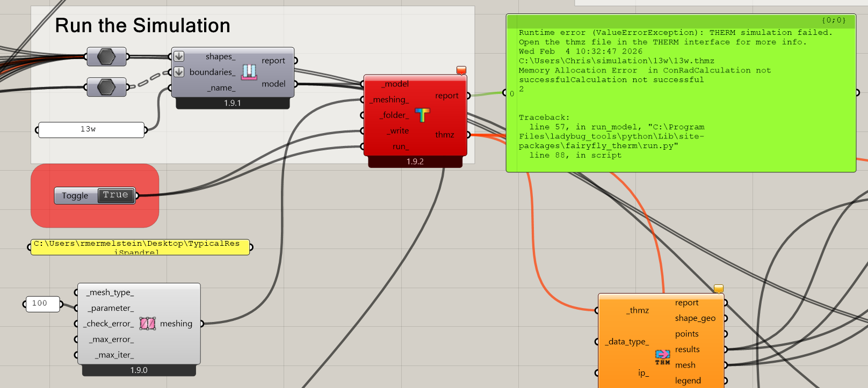Click the yellow file path panel
This screenshot has height=388, width=868.
click(x=140, y=247)
